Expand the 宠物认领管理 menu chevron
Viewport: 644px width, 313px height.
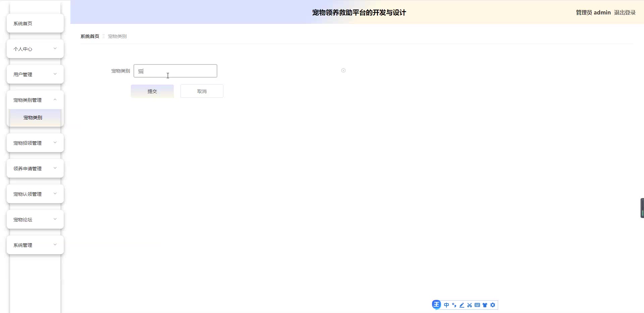(55, 194)
